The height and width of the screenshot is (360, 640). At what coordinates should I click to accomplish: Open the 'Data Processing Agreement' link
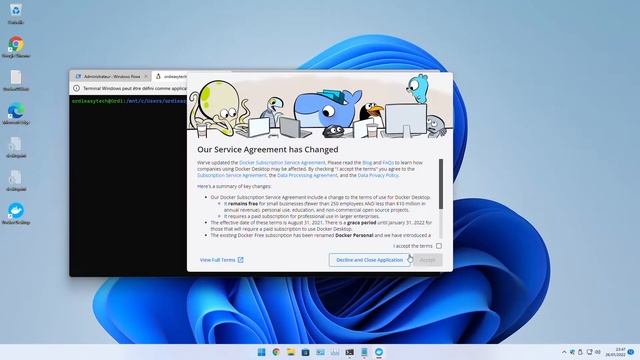pos(307,175)
